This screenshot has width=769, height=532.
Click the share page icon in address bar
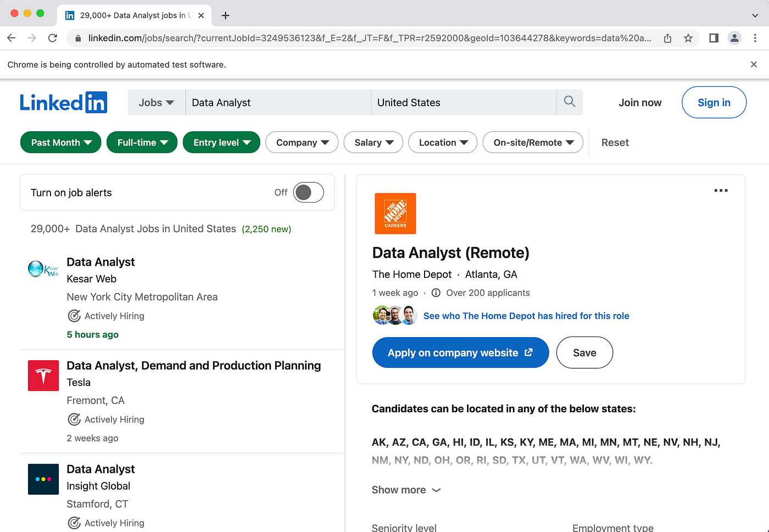(x=667, y=38)
